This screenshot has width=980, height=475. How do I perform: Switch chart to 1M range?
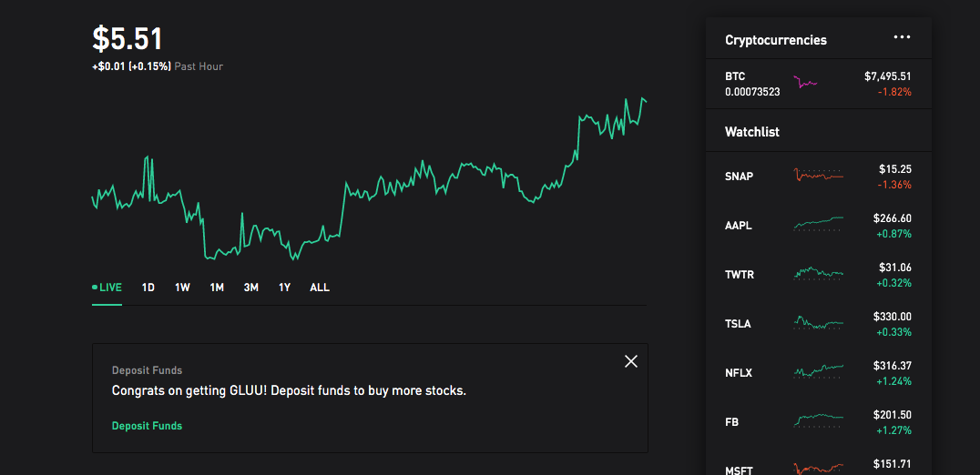(x=217, y=288)
